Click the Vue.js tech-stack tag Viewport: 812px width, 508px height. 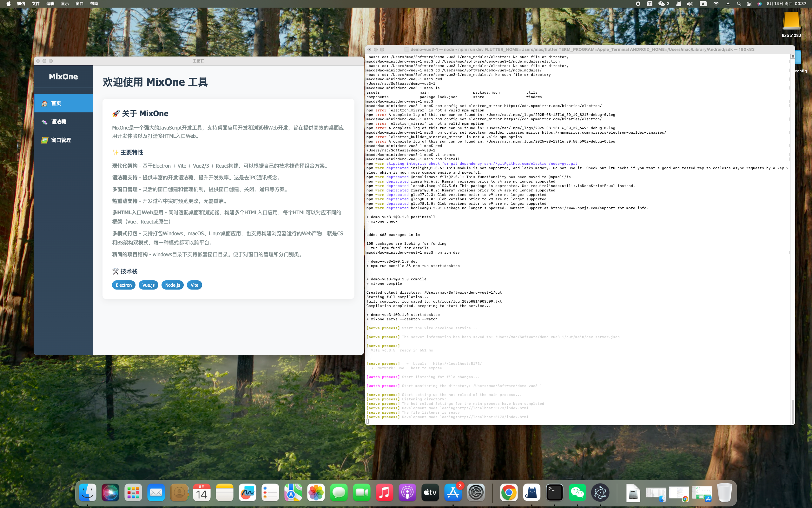pyautogui.click(x=149, y=285)
